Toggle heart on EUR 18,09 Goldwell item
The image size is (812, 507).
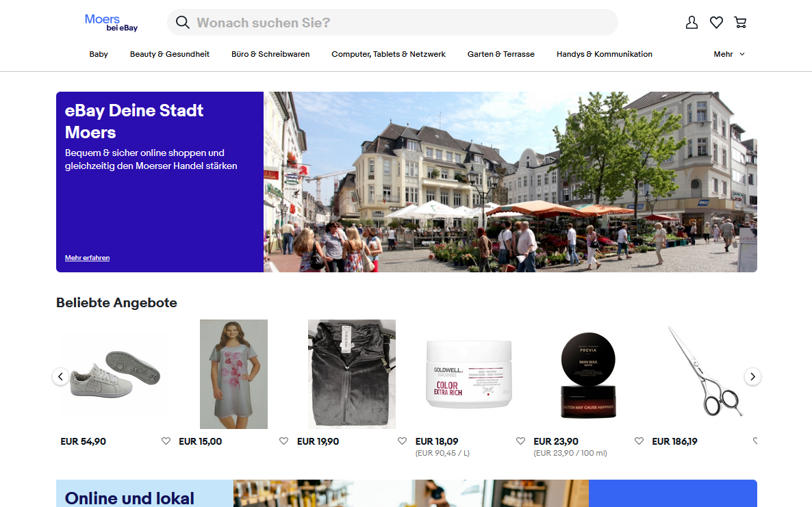pos(520,441)
